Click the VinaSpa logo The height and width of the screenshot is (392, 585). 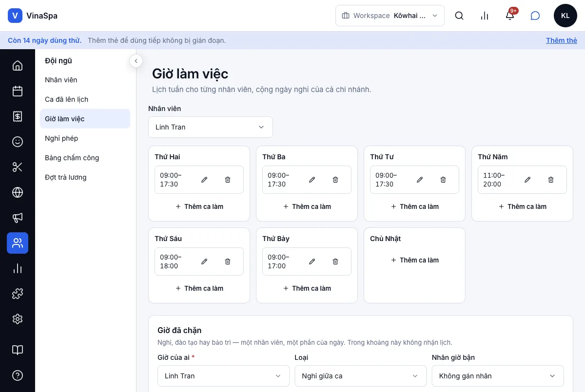point(33,16)
